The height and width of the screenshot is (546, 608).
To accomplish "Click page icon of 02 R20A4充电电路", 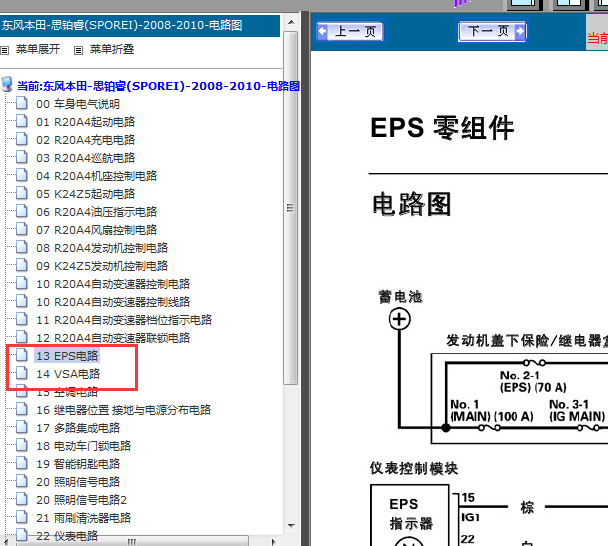I will [x=22, y=139].
